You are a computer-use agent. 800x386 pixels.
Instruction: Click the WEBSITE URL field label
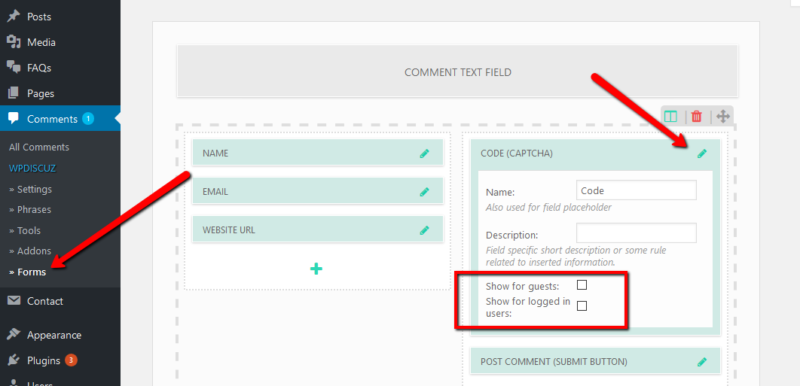coord(229,230)
